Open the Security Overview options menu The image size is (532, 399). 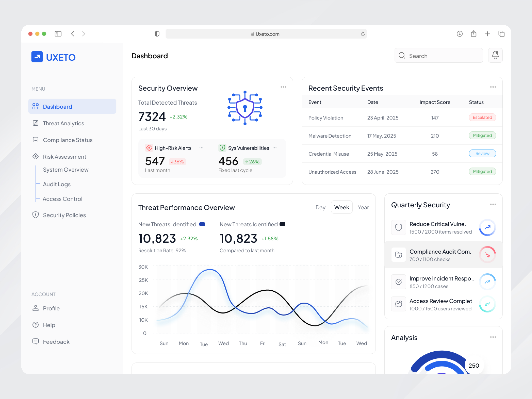point(283,87)
